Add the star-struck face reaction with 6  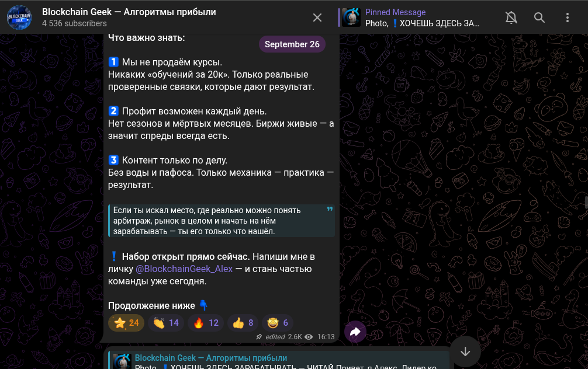[277, 323]
